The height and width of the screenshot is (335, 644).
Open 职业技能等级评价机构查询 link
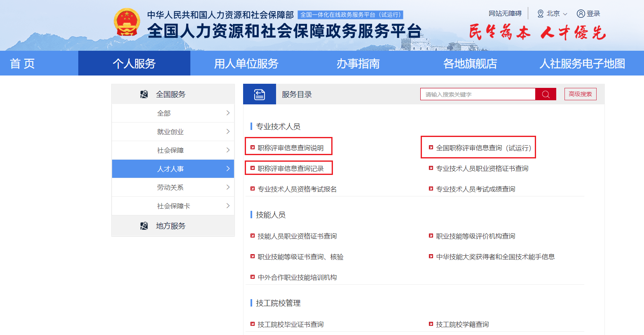coord(475,236)
